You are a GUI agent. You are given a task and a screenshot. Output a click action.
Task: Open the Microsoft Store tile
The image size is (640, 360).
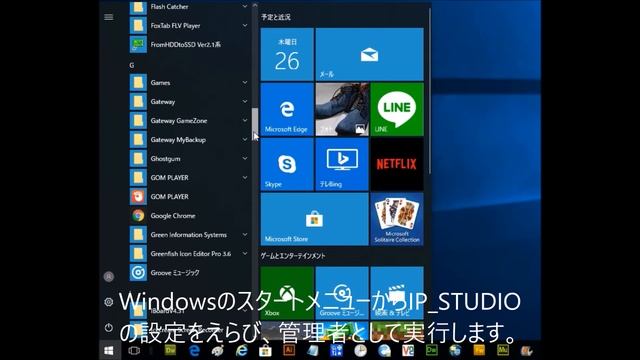pos(314,219)
